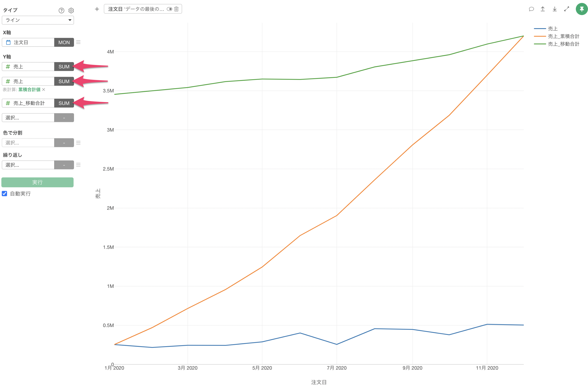Open the X-axis 注文日 hamburger menu
Viewport: 588px width, 389px height.
(78, 42)
